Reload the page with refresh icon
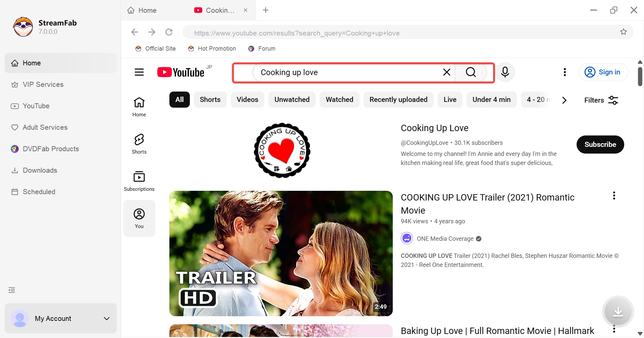The height and width of the screenshot is (338, 644). click(x=169, y=32)
